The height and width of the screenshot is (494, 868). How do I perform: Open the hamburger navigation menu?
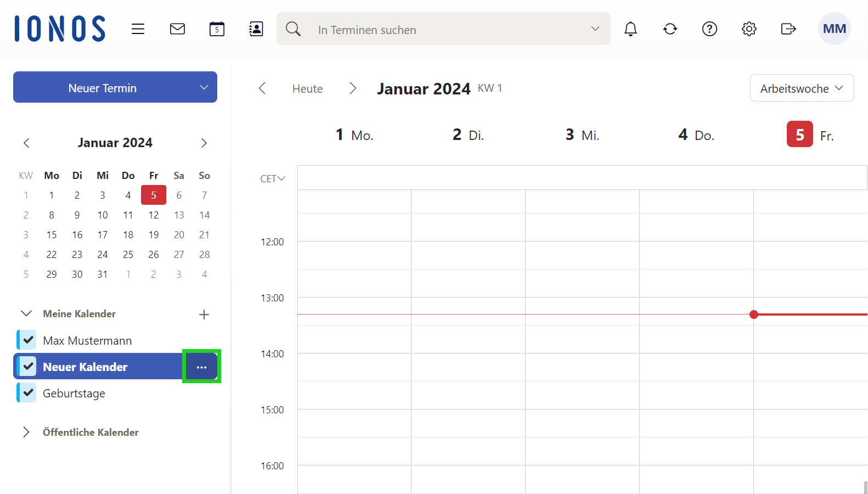pyautogui.click(x=138, y=29)
